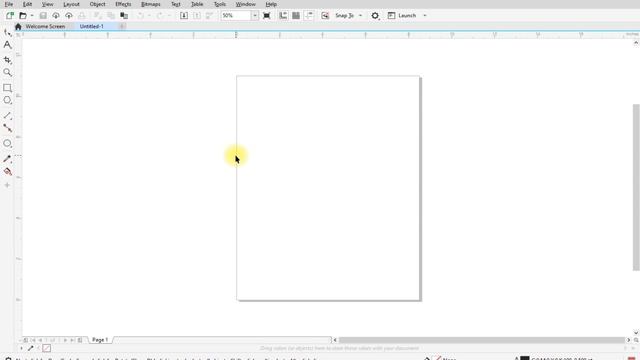Select the Ellipse tool
This screenshot has width=640, height=360.
pos(7,143)
